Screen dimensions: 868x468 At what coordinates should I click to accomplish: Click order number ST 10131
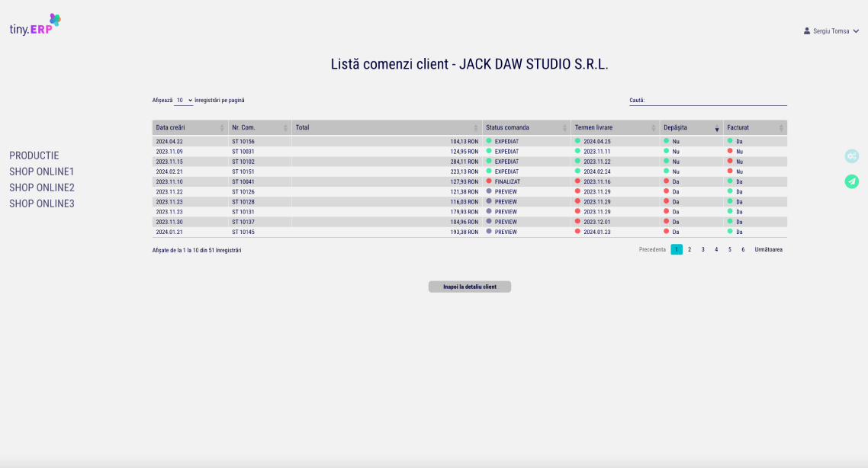pos(243,212)
